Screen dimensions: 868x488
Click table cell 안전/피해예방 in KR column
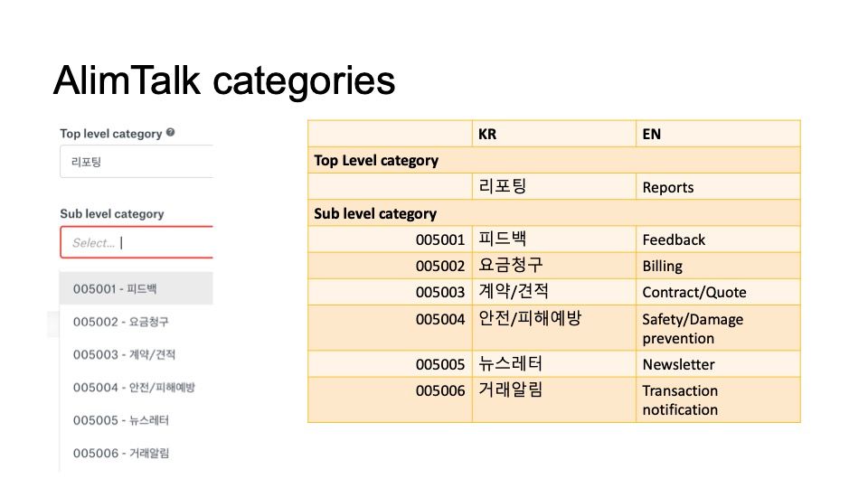coord(554,328)
